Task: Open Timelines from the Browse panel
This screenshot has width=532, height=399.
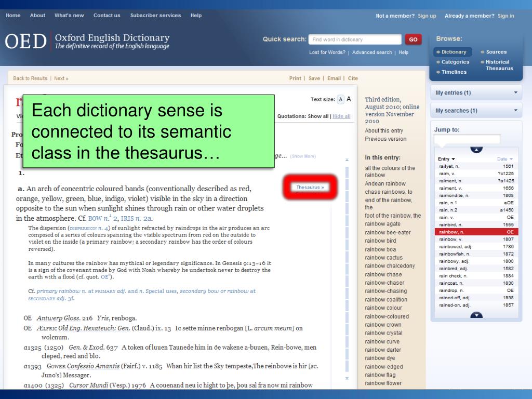Action: [x=455, y=72]
